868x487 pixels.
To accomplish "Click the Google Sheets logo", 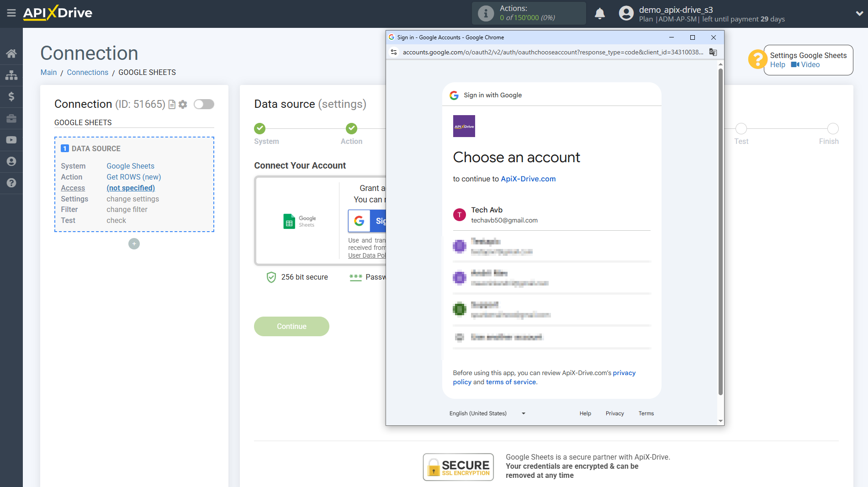I will [x=300, y=221].
